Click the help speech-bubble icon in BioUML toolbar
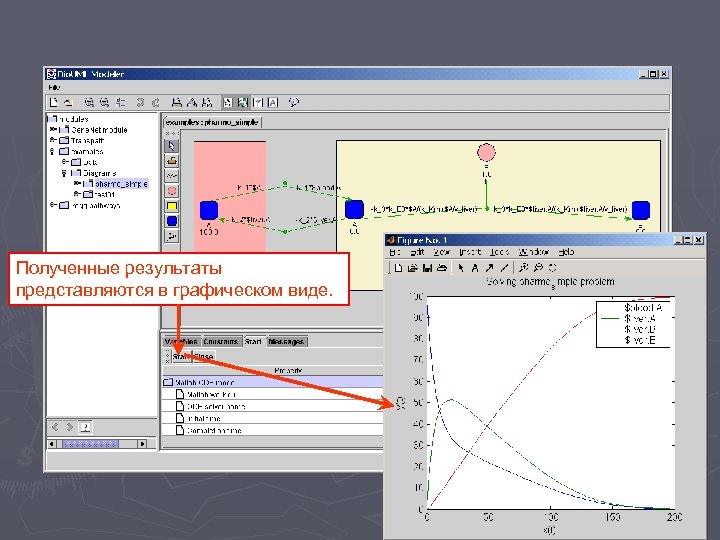The width and height of the screenshot is (720, 540). 293,102
